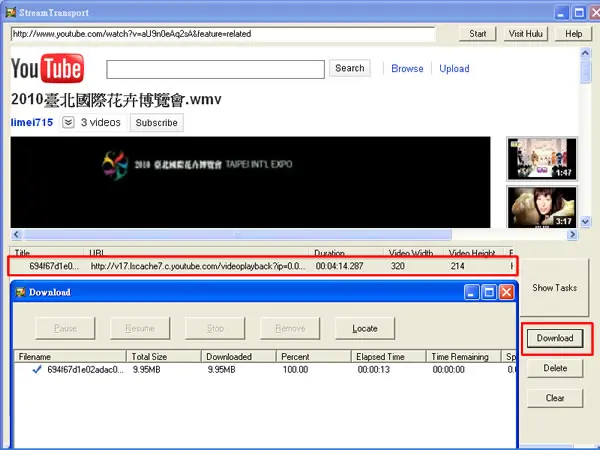
Task: Click the video width value 320
Action: (x=398, y=266)
